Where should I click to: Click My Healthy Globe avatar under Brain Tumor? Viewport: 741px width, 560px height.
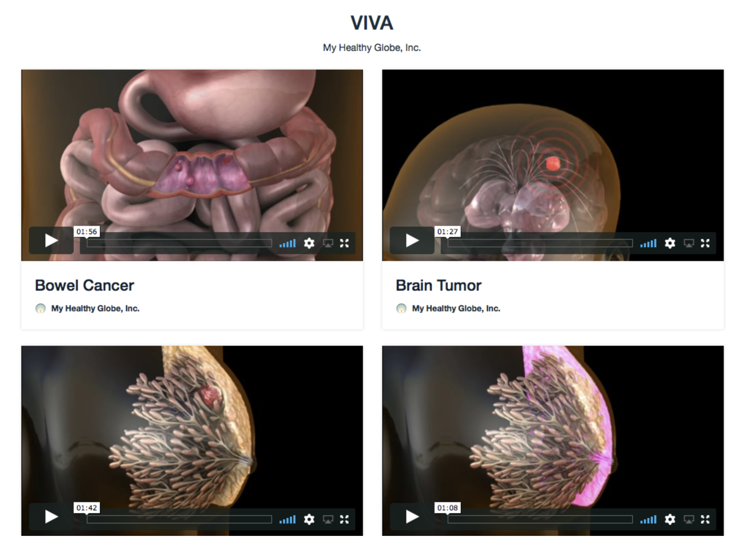pyautogui.click(x=401, y=308)
